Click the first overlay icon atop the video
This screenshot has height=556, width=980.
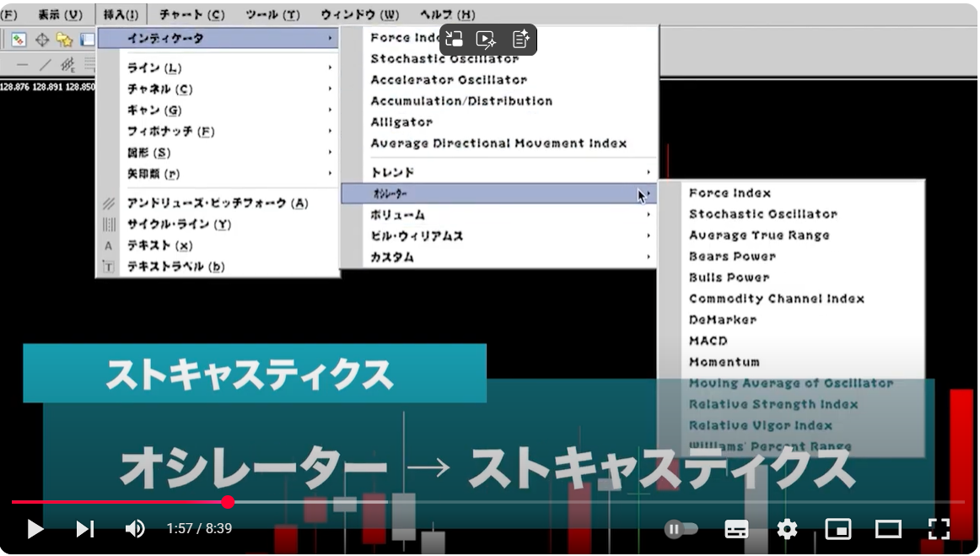(455, 40)
